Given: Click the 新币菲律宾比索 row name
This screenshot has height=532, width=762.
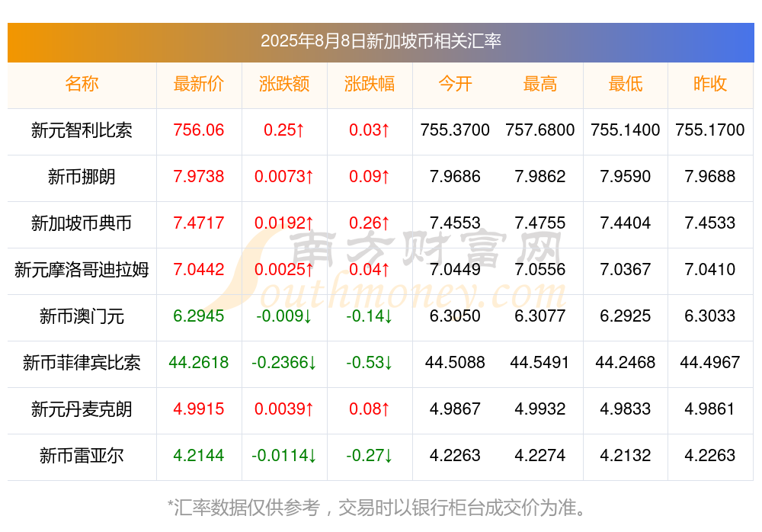Looking at the screenshot, I should 82,363.
